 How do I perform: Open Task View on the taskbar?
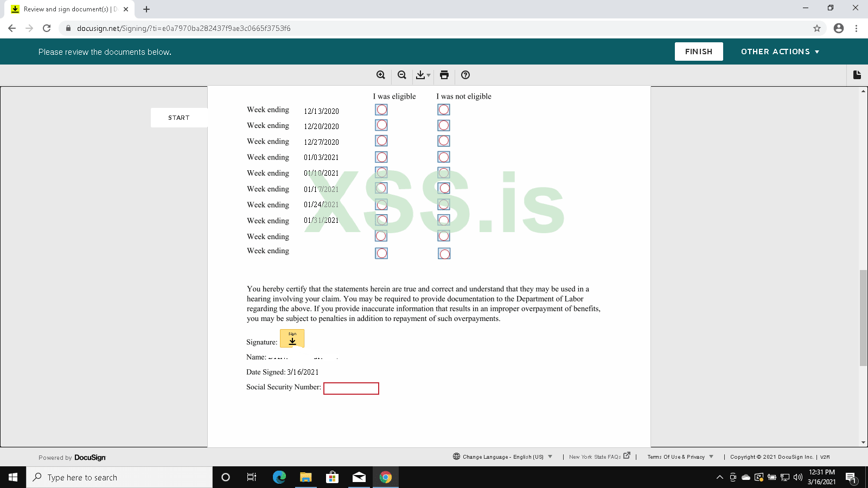pos(252,477)
